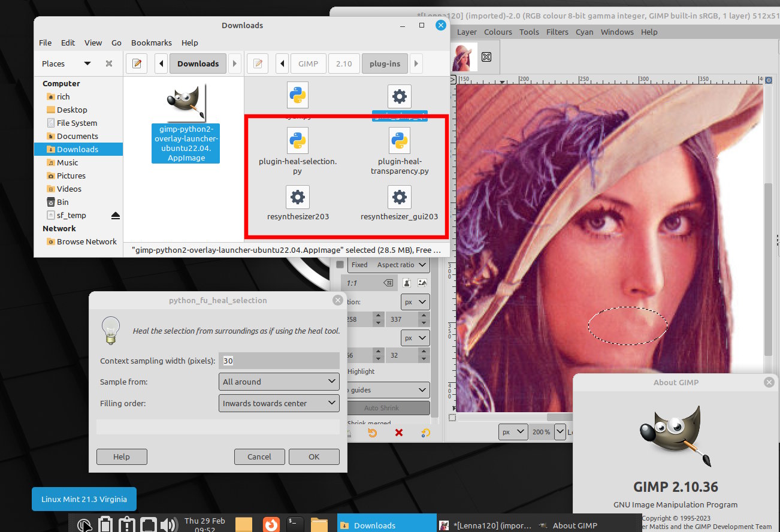The width and height of the screenshot is (780, 532).
Task: Open the Filters menu in GIMP
Action: tap(557, 32)
